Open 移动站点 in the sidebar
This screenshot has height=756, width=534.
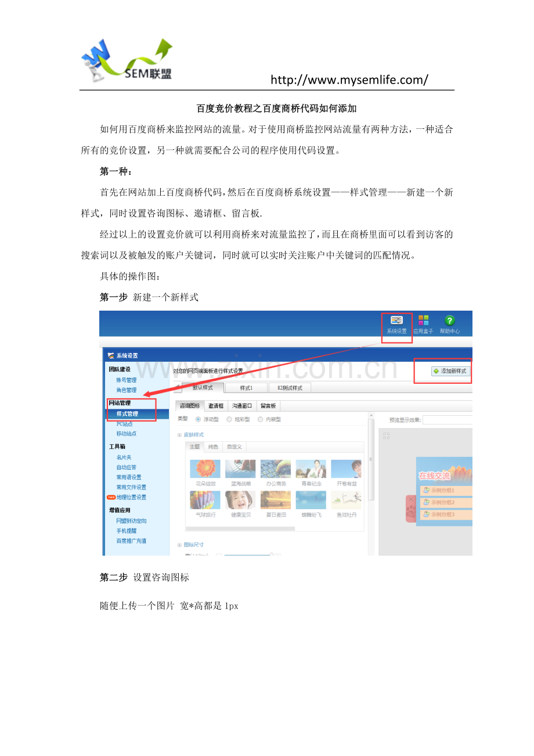[x=127, y=433]
